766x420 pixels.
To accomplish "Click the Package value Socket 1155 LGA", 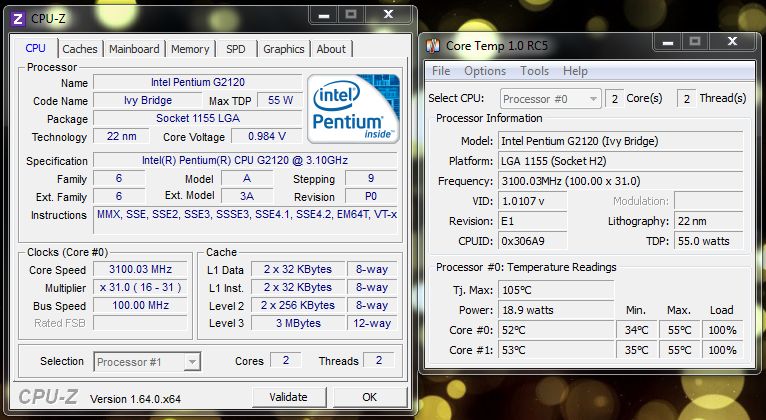I will tap(198, 118).
